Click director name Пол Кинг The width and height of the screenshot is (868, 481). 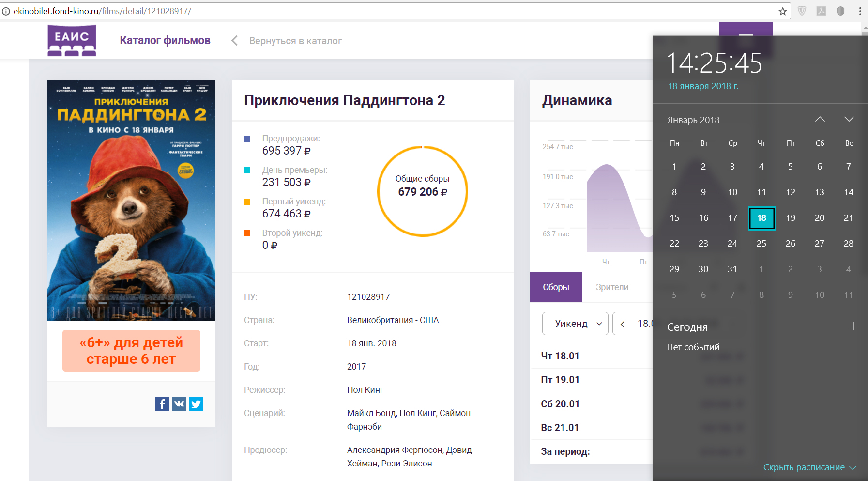pos(365,390)
